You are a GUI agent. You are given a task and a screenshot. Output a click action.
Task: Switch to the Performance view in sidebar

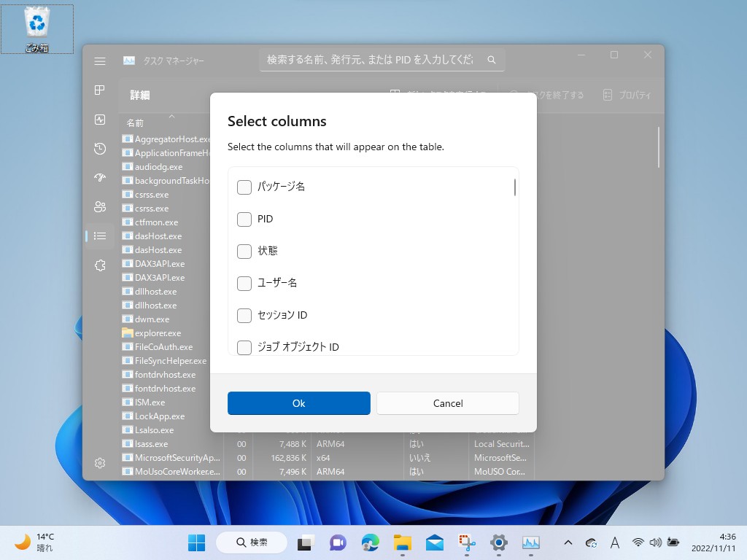(x=100, y=120)
